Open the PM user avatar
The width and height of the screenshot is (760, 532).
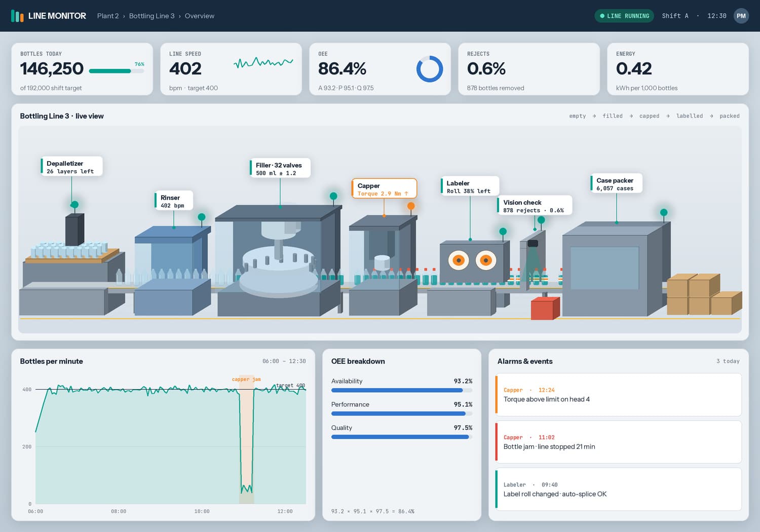click(x=741, y=16)
